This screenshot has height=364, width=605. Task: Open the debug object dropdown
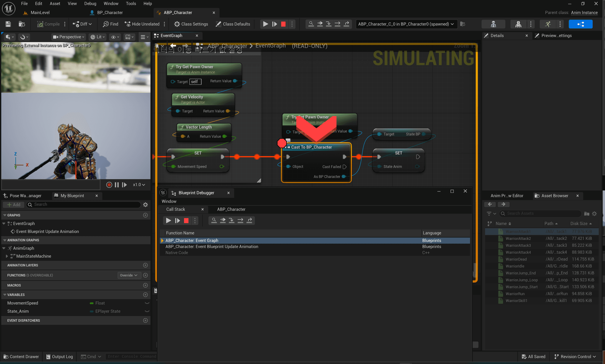[406, 24]
